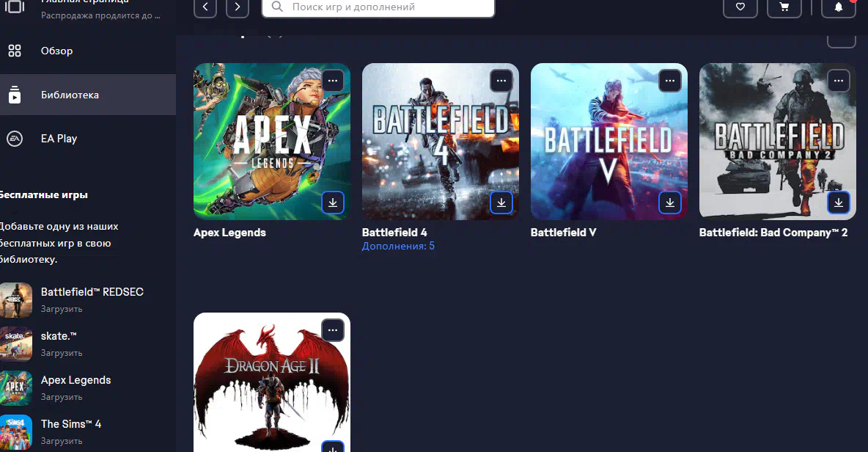Go to EA Play in the sidebar
The image size is (868, 452).
(x=59, y=139)
